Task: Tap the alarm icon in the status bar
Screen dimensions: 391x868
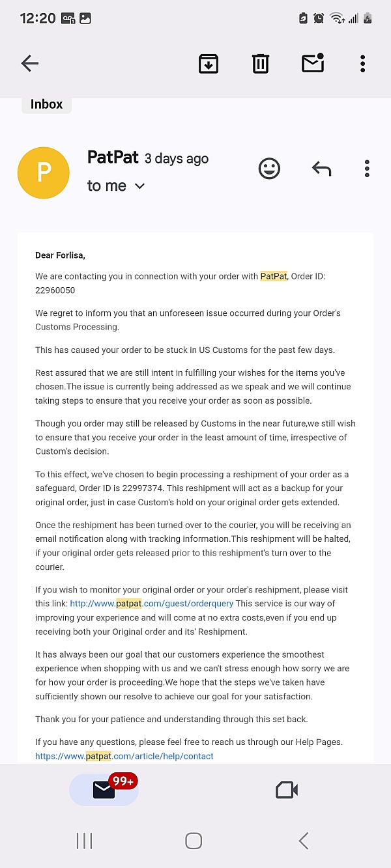Action: [319, 18]
